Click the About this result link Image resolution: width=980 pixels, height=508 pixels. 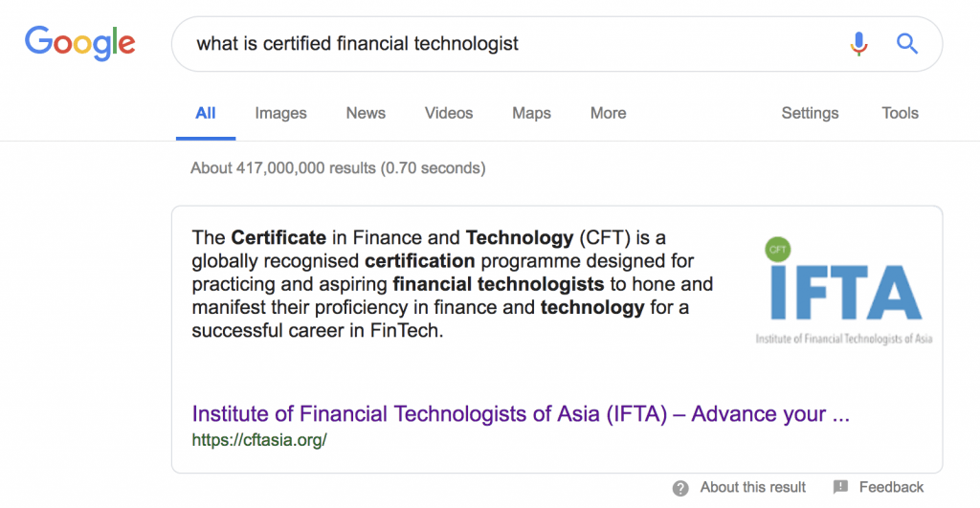click(752, 487)
